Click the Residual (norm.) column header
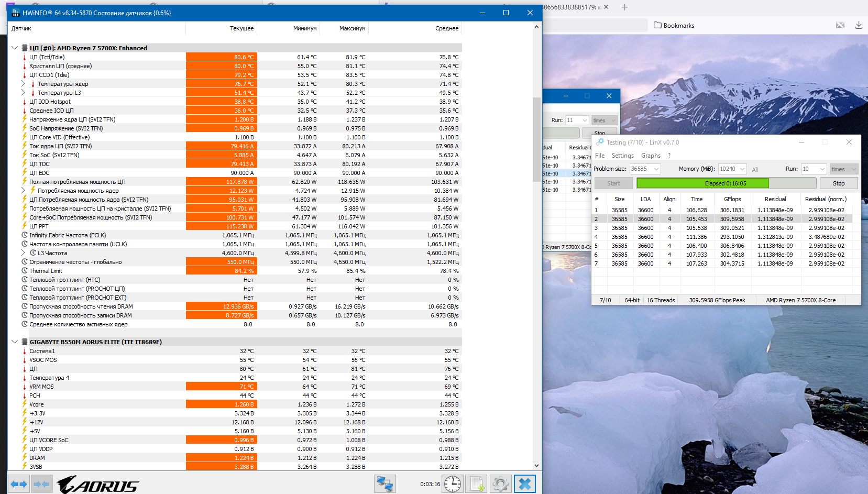The height and width of the screenshot is (494, 868). (826, 199)
